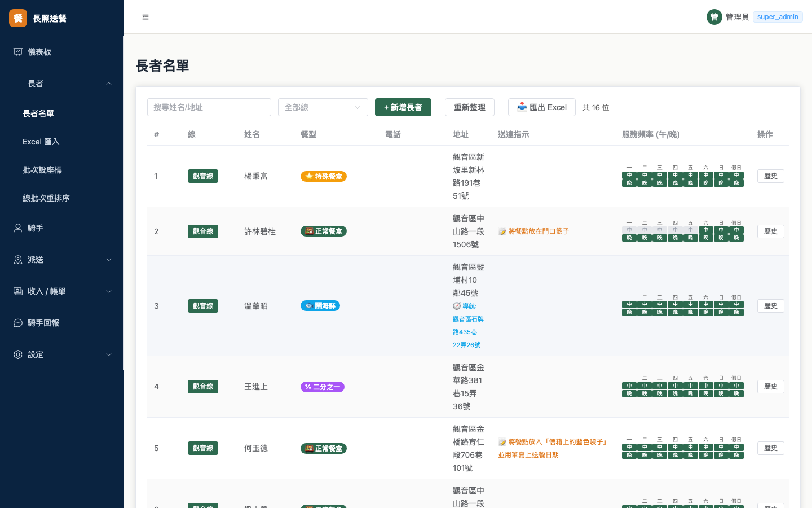
Task: Click the super_admin role tag
Action: [778, 17]
